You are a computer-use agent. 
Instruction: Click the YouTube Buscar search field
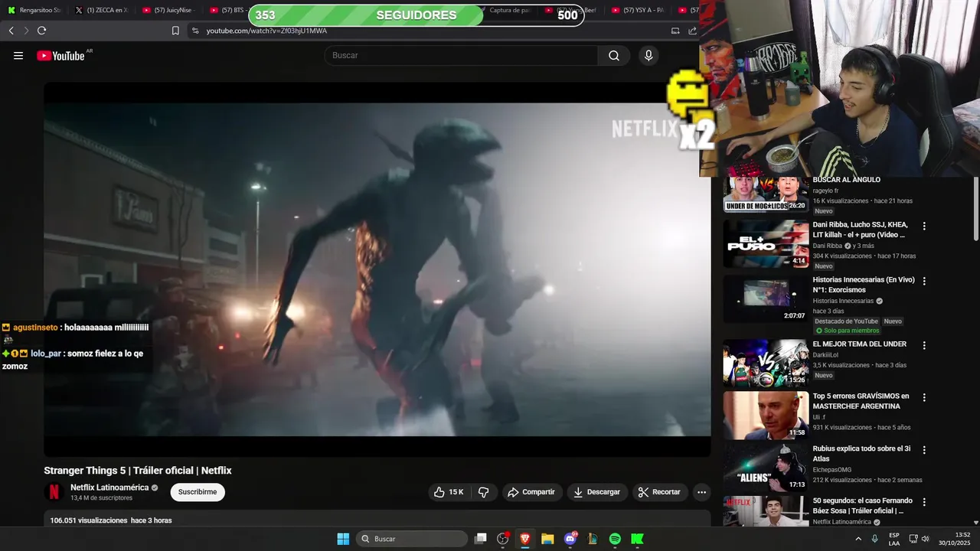click(x=461, y=56)
